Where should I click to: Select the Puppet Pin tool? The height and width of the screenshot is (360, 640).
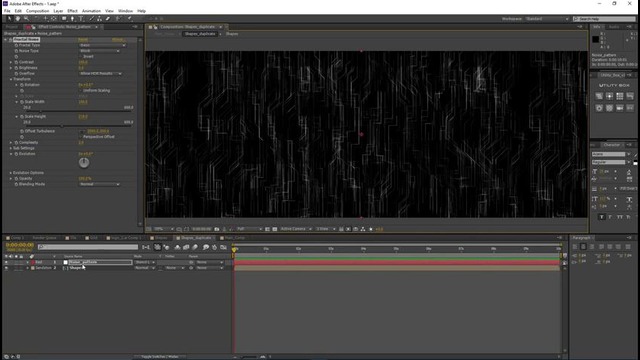(129, 19)
